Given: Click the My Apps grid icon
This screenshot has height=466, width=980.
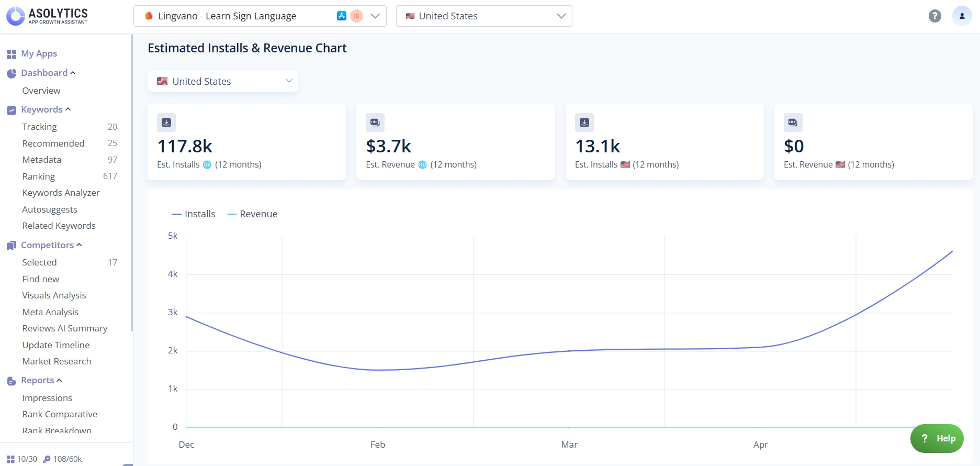Looking at the screenshot, I should point(12,54).
